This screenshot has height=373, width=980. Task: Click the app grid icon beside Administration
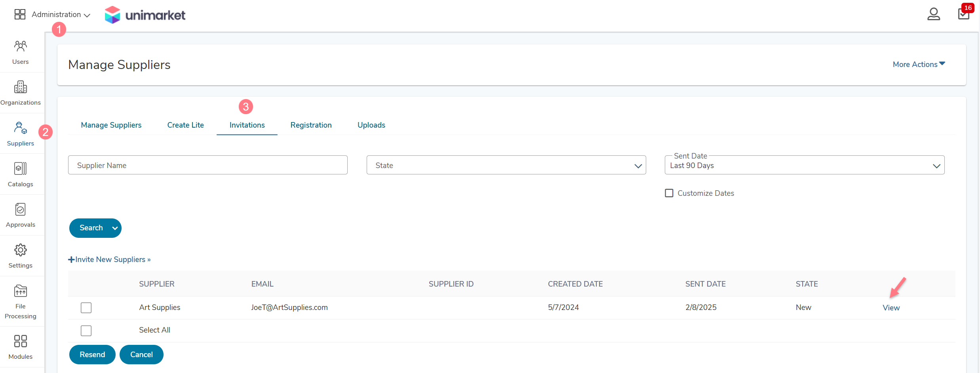[x=20, y=14]
